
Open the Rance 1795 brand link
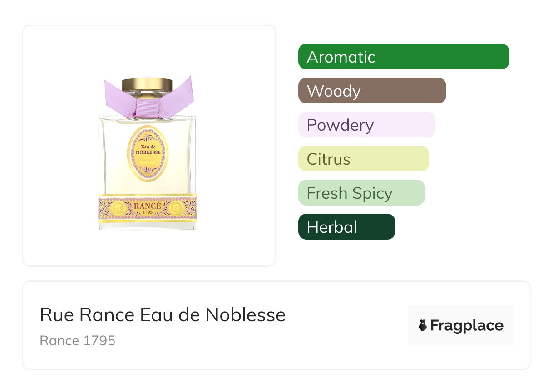click(78, 340)
